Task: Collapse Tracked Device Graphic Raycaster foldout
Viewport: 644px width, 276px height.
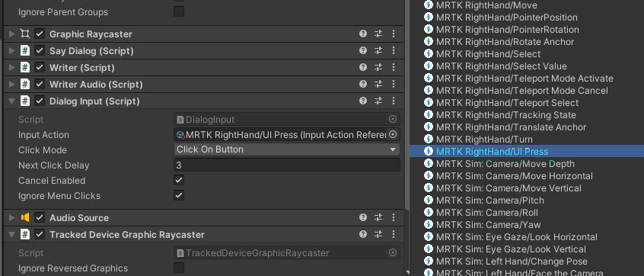Action: point(11,235)
